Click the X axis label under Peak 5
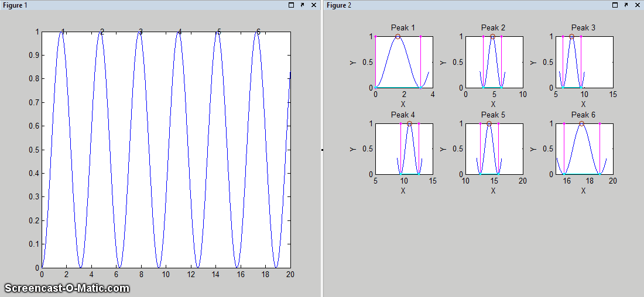Image resolution: width=644 pixels, height=297 pixels. click(x=493, y=191)
